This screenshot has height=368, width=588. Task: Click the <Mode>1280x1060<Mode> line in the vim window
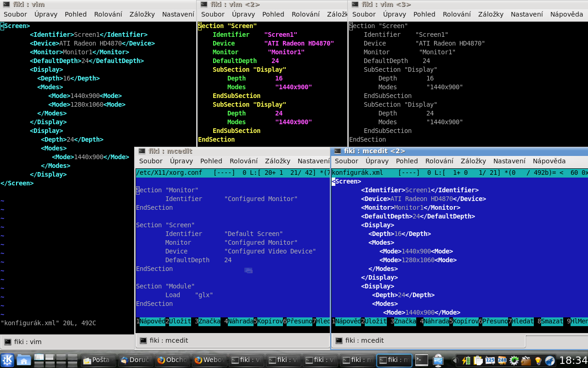pyautogui.click(x=87, y=104)
